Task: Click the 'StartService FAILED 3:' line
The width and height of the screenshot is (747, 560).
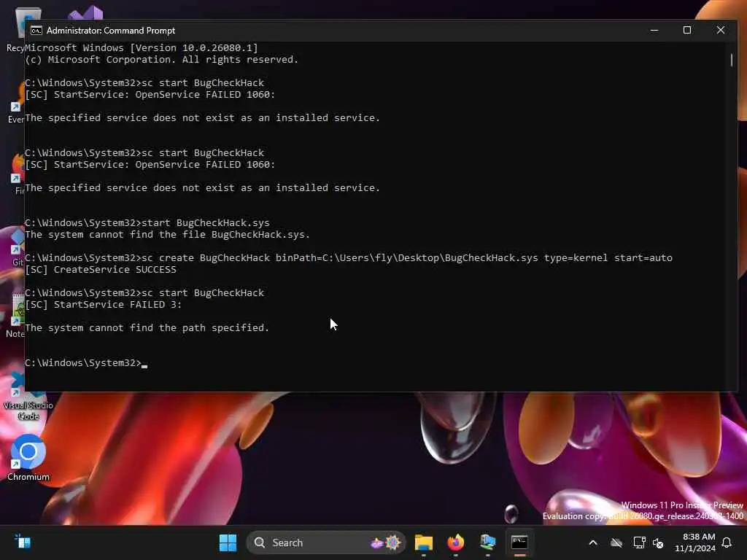Action: click(104, 305)
